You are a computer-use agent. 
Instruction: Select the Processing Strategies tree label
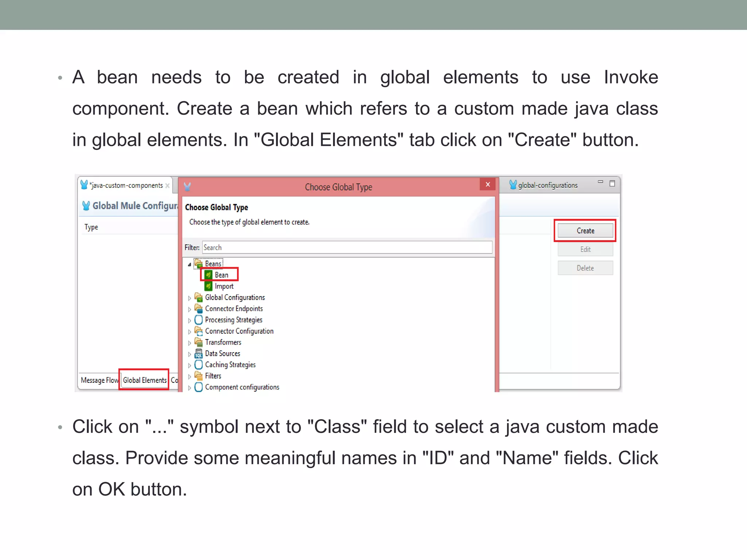(234, 320)
